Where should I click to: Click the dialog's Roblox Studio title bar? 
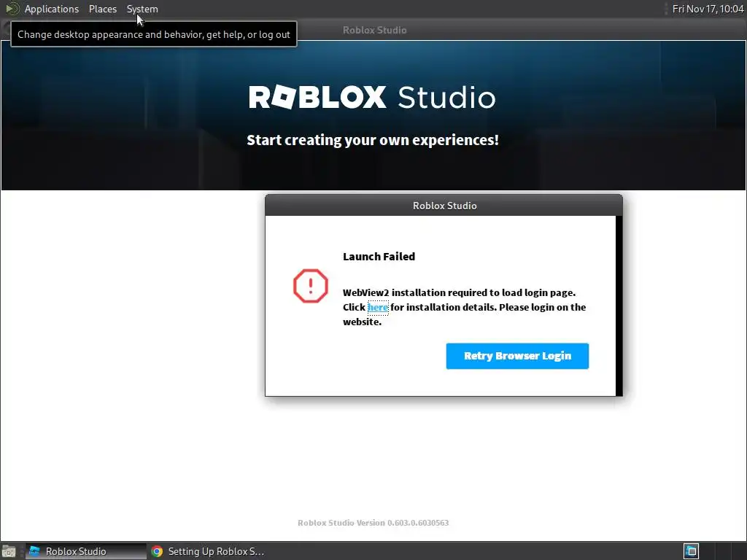[444, 205]
